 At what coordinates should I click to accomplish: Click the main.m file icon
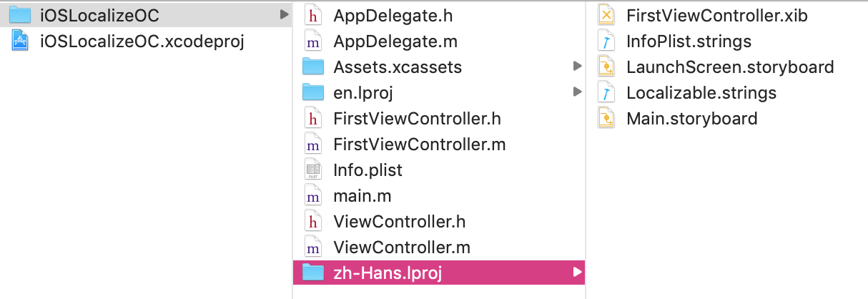coord(312,195)
